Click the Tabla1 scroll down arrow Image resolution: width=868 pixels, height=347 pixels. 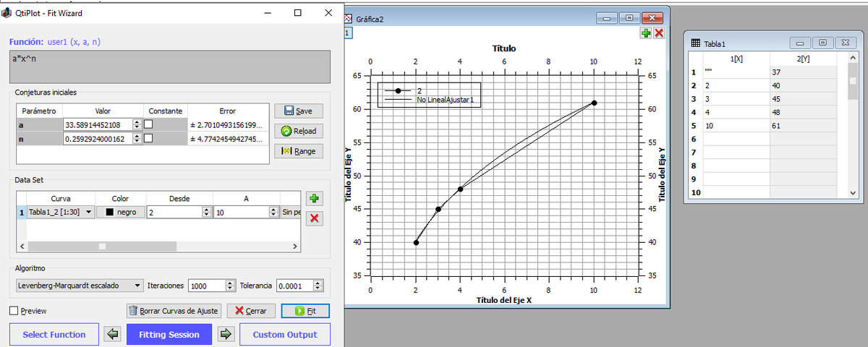click(851, 194)
